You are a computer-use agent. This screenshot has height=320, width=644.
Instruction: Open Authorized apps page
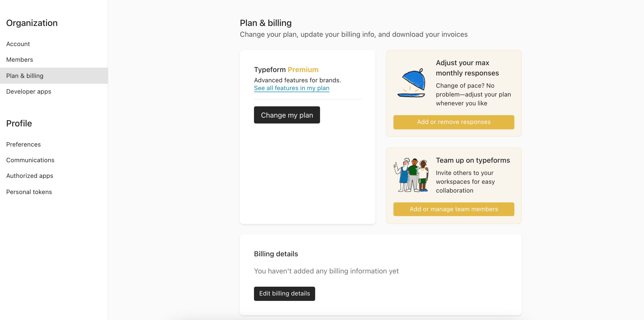tap(29, 176)
